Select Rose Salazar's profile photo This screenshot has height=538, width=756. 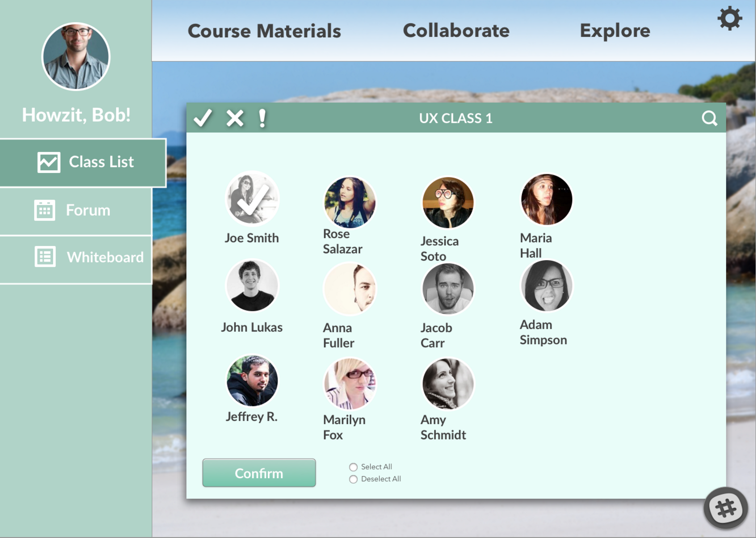pos(350,202)
